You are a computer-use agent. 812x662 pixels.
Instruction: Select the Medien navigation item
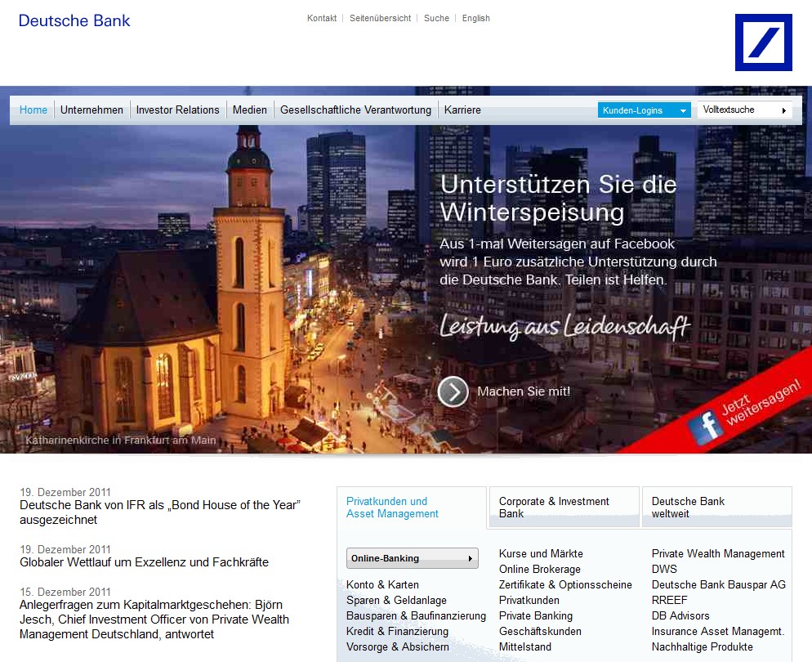(250, 110)
